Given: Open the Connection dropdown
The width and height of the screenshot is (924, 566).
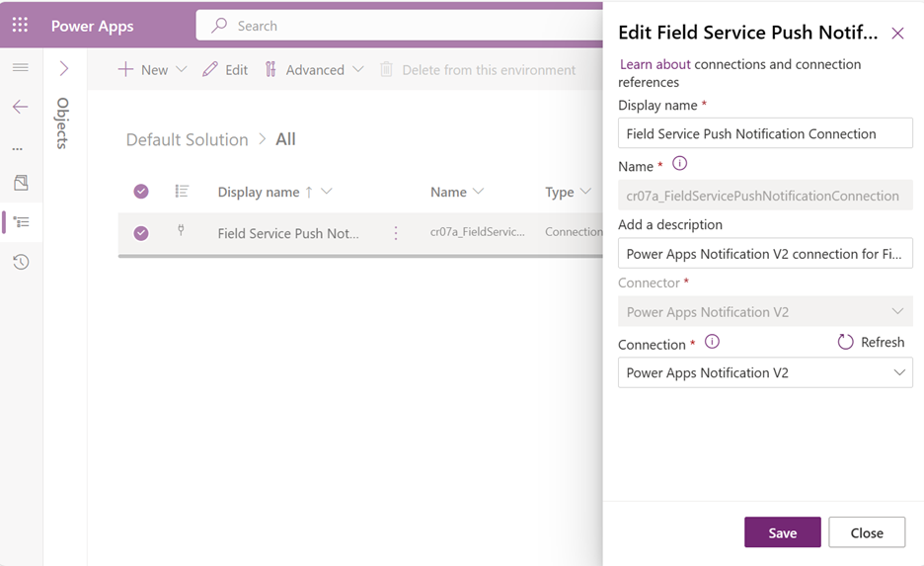Looking at the screenshot, I should pyautogui.click(x=765, y=372).
